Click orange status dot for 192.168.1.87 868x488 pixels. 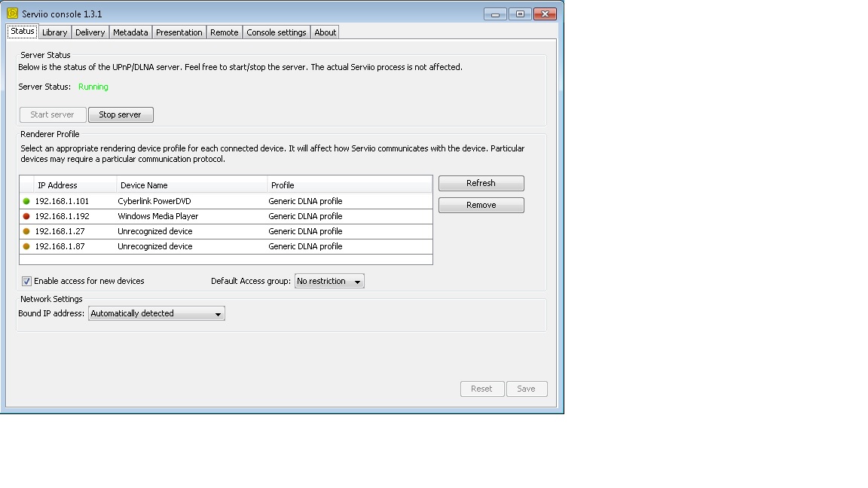pos(26,246)
